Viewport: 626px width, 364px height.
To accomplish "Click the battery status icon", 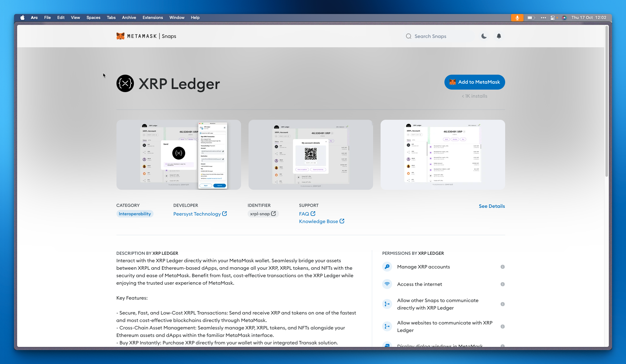I will 531,18.
